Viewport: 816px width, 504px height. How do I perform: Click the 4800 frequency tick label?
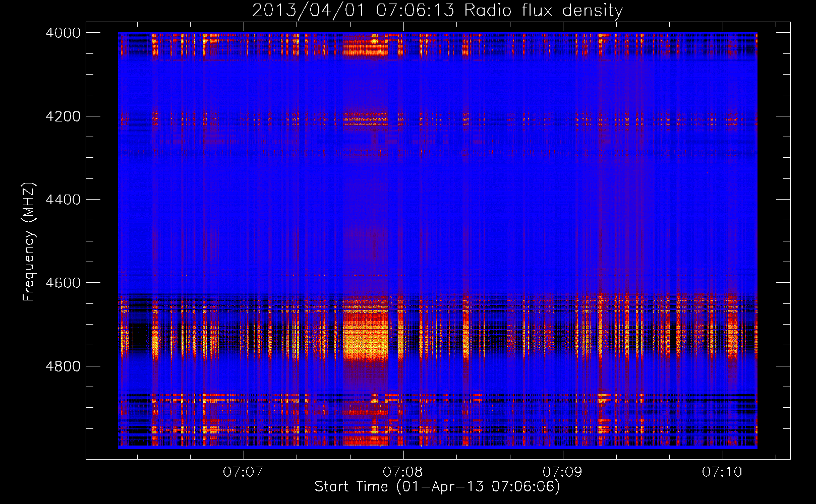(63, 366)
